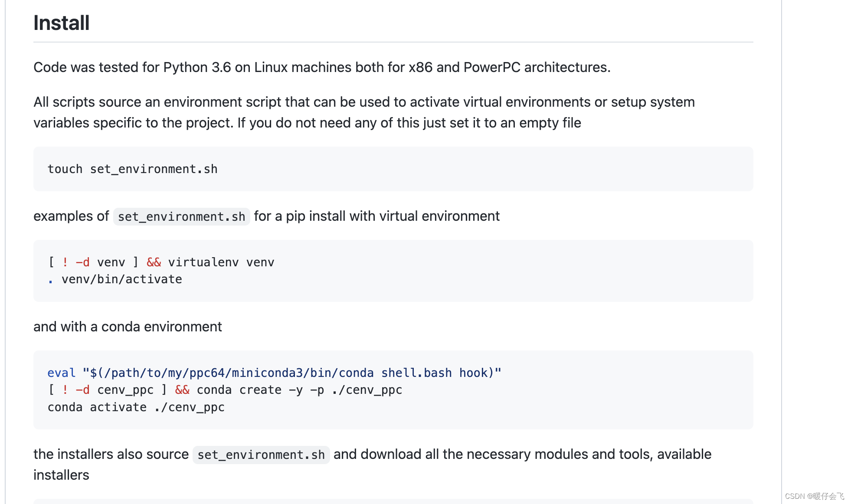Click the 'touch set_environment.sh' code line
Image resolution: width=851 pixels, height=504 pixels.
(132, 169)
